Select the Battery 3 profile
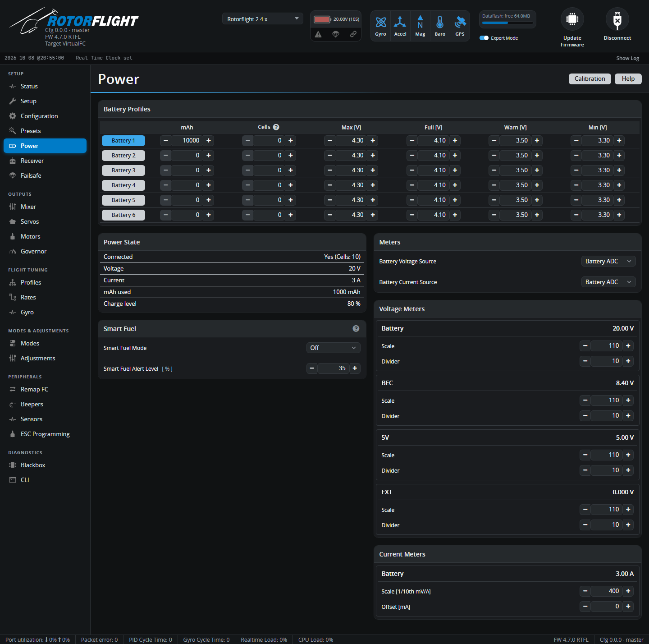The width and height of the screenshot is (649, 644). coord(123,170)
